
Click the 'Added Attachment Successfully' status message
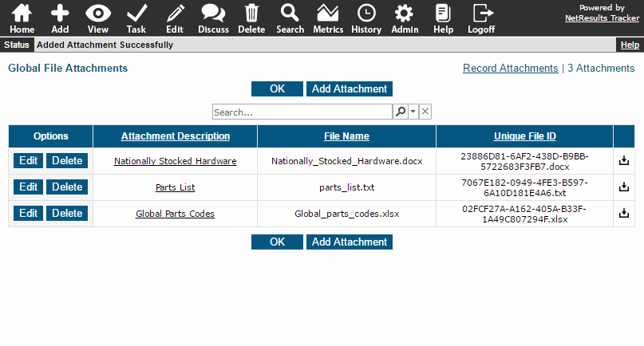pyautogui.click(x=105, y=45)
